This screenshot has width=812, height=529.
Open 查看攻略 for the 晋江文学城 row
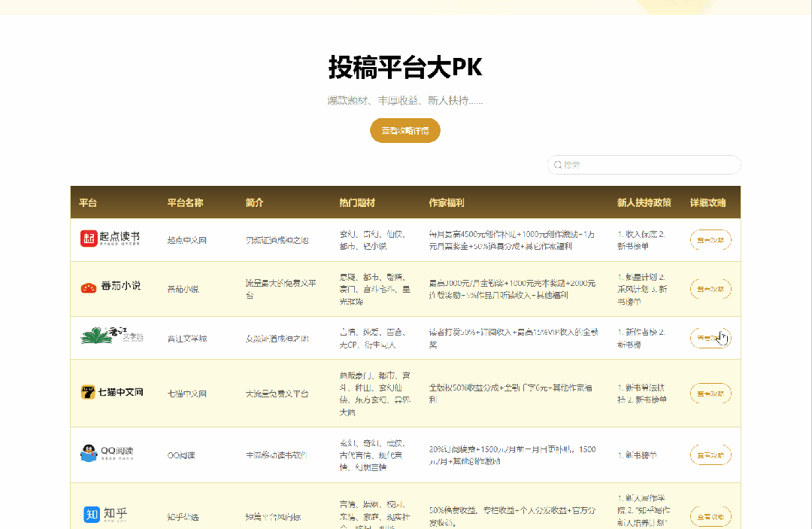click(710, 339)
